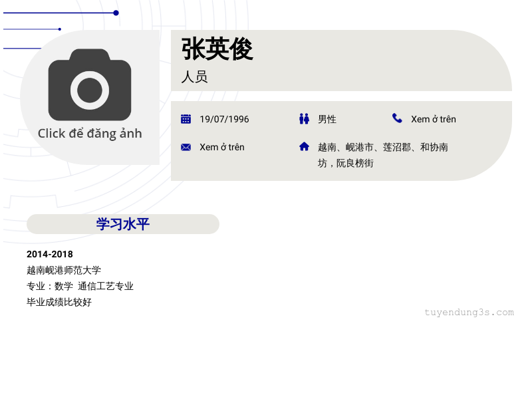The image size is (532, 399).
Task: Select the birth date 19/07/1996
Action: 224,119
